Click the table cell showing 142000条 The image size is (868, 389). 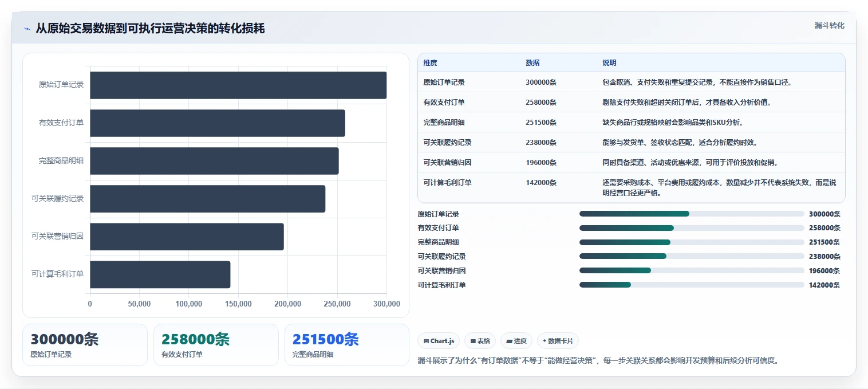[541, 183]
